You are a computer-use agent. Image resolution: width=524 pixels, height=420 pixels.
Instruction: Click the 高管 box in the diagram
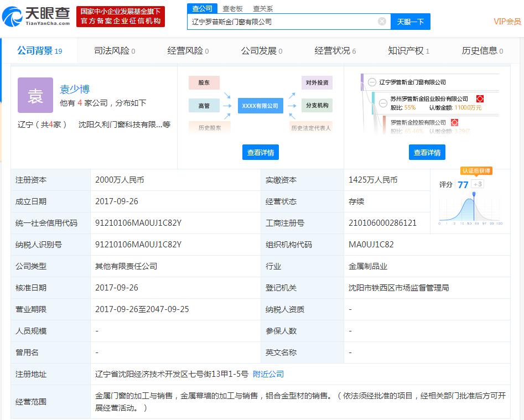[x=204, y=106]
